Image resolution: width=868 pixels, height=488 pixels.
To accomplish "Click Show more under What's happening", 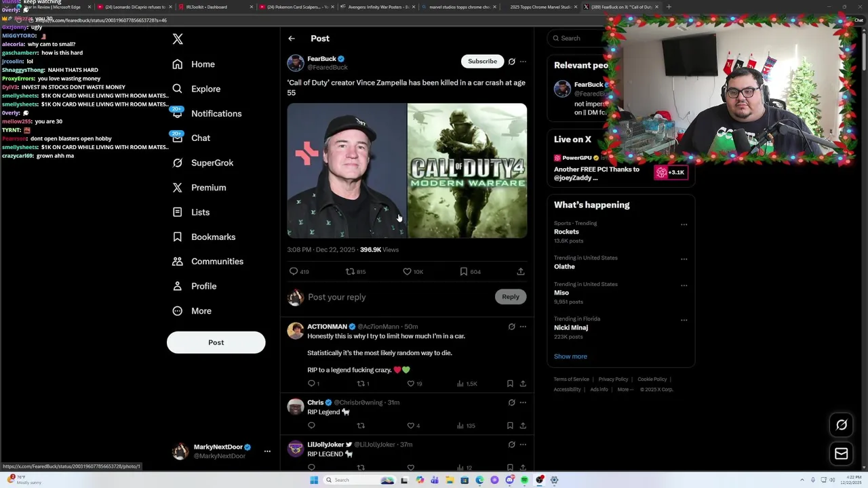I will [x=570, y=357].
